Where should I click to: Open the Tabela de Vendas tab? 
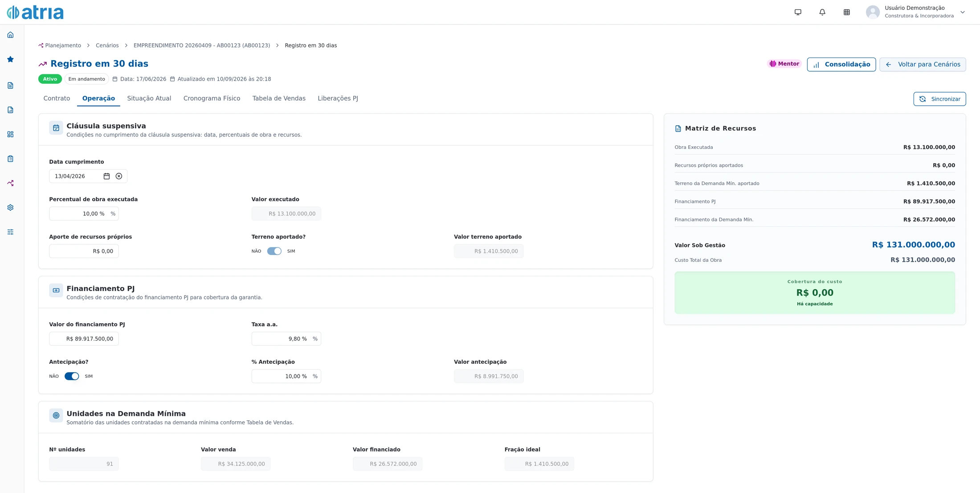[279, 99]
